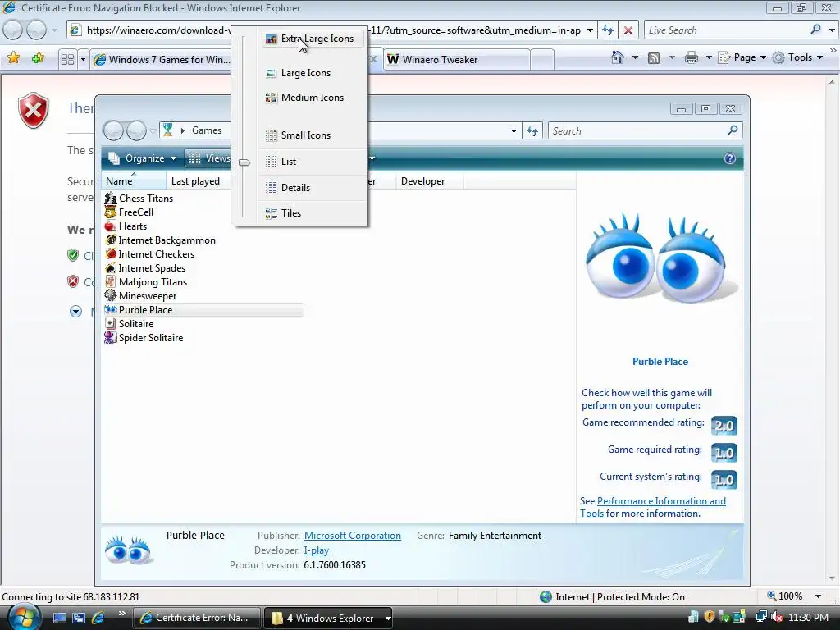Open the Organize menu in Games window

pos(142,158)
